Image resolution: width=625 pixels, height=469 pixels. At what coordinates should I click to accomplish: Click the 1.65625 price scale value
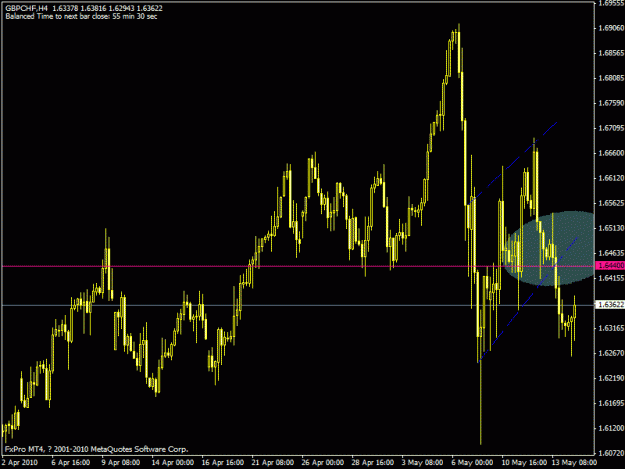[611, 203]
